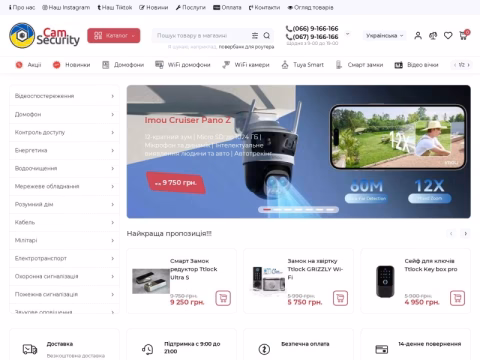
Task: Open Контакти top link
Action: coord(264,7)
